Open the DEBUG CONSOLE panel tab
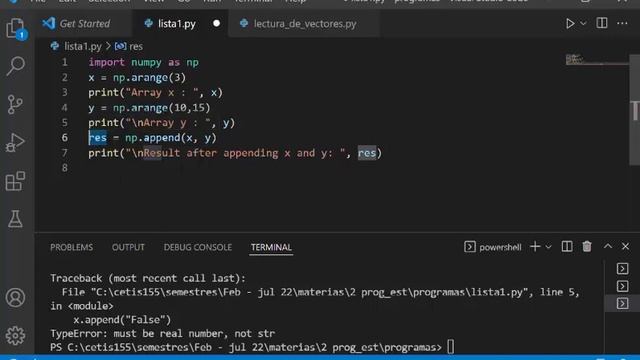Viewport: 640px width, 360px height. [x=198, y=247]
